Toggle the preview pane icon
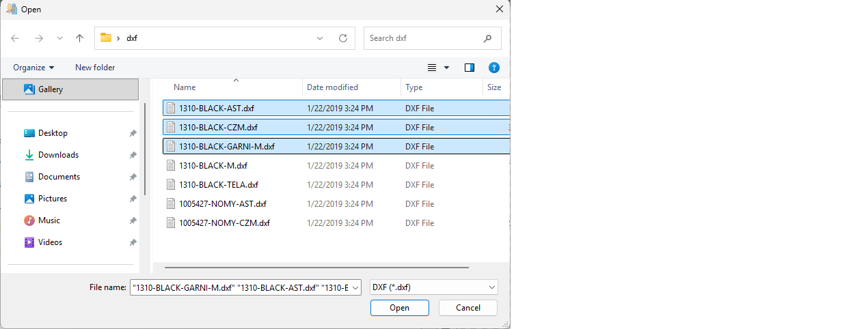 point(469,68)
